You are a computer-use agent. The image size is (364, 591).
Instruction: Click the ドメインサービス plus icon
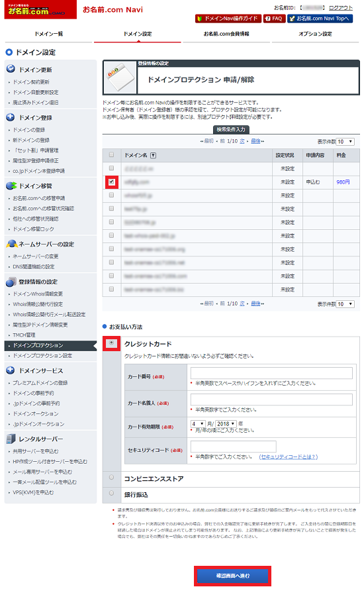[x=11, y=370]
